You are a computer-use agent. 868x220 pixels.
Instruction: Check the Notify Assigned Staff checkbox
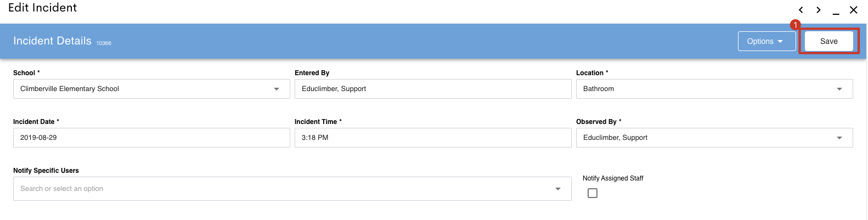pyautogui.click(x=593, y=193)
